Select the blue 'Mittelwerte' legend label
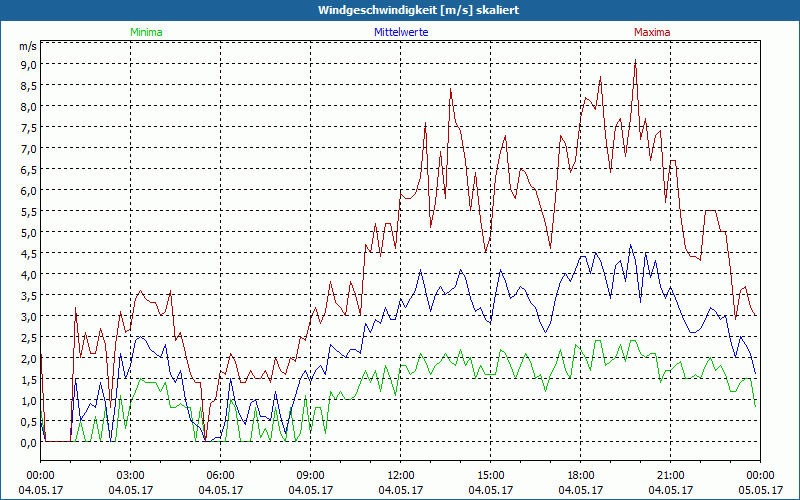The width and height of the screenshot is (800, 500). point(401,32)
